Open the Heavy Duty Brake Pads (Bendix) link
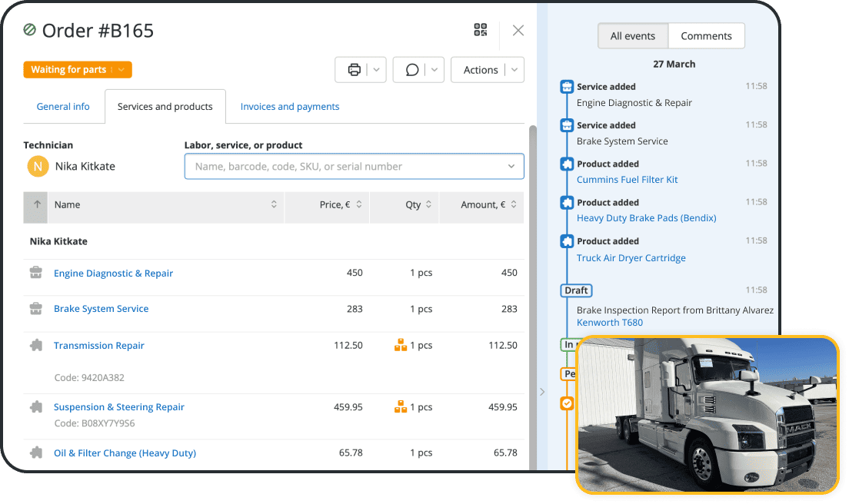 (x=646, y=217)
